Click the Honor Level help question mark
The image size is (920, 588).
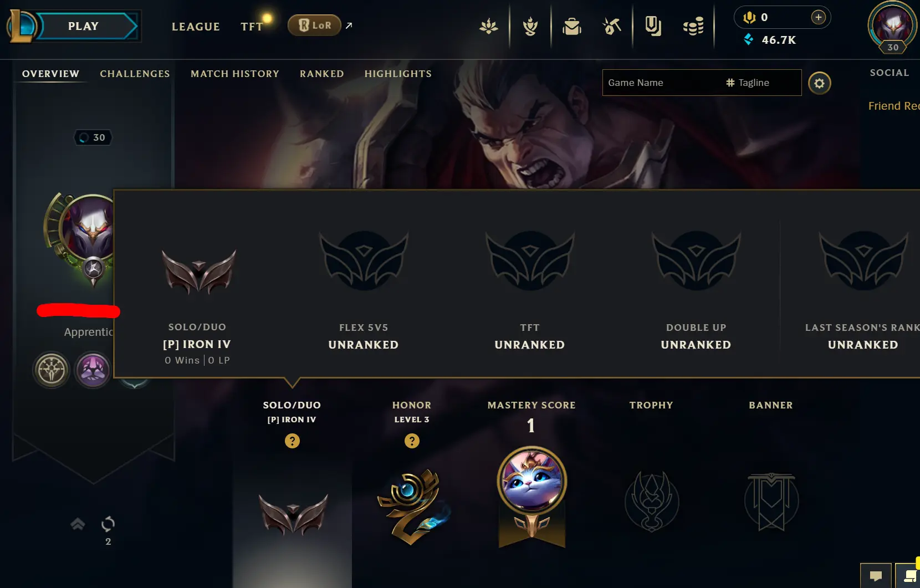(x=412, y=441)
